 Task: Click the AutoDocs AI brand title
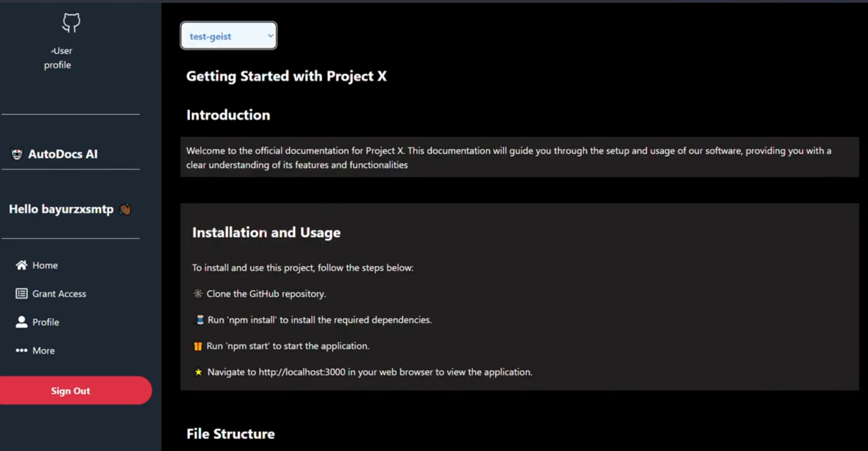point(63,154)
